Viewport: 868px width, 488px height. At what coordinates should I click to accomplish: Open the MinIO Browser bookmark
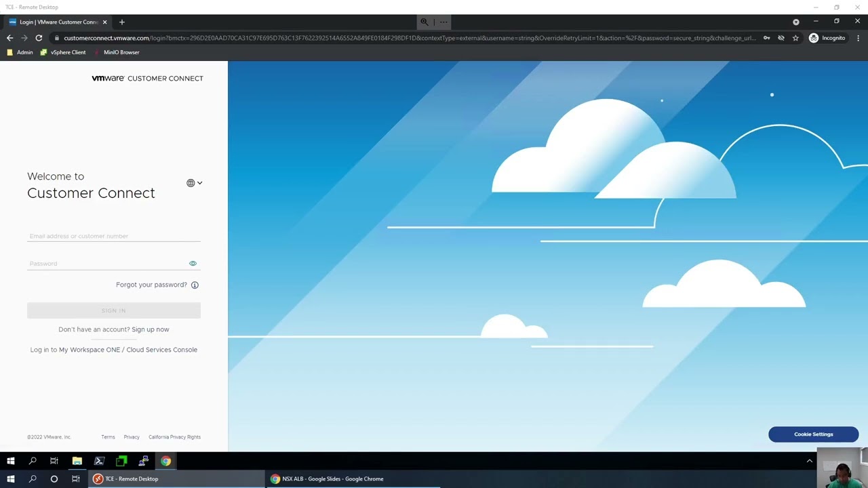(x=117, y=52)
